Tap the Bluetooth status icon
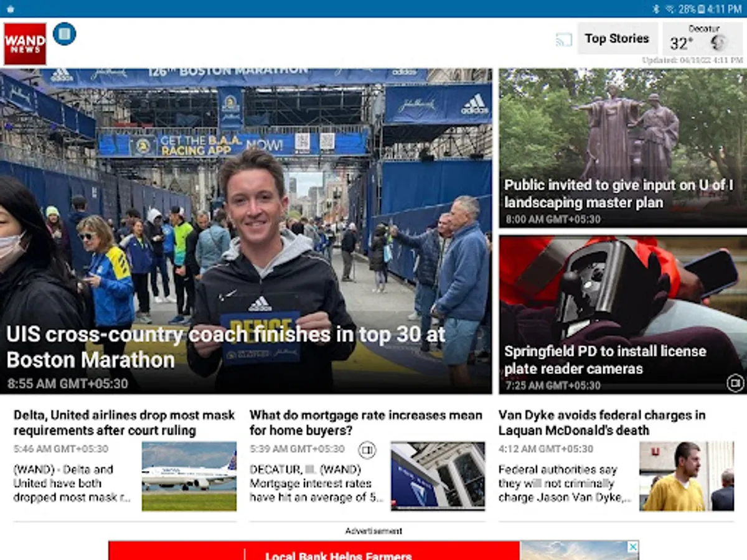747x560 pixels. click(656, 9)
